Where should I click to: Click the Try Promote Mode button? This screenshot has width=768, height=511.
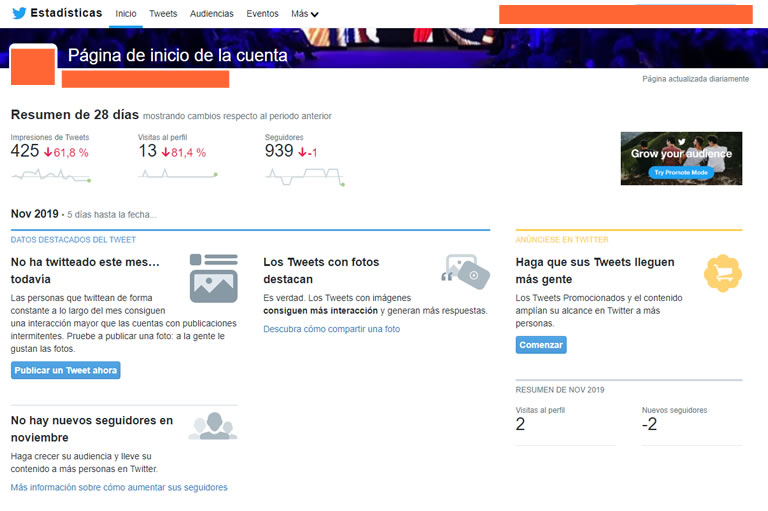[x=681, y=172]
